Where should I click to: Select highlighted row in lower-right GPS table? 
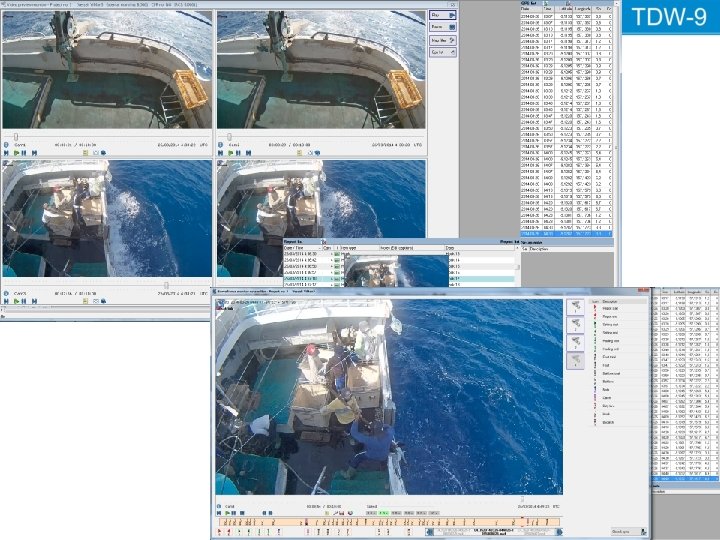tap(685, 479)
